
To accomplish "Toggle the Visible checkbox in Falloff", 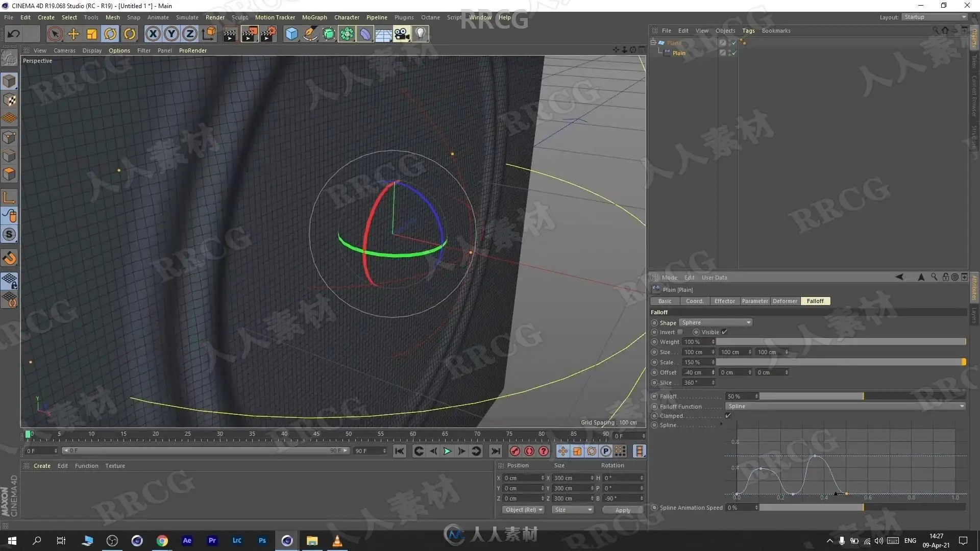I will (724, 332).
